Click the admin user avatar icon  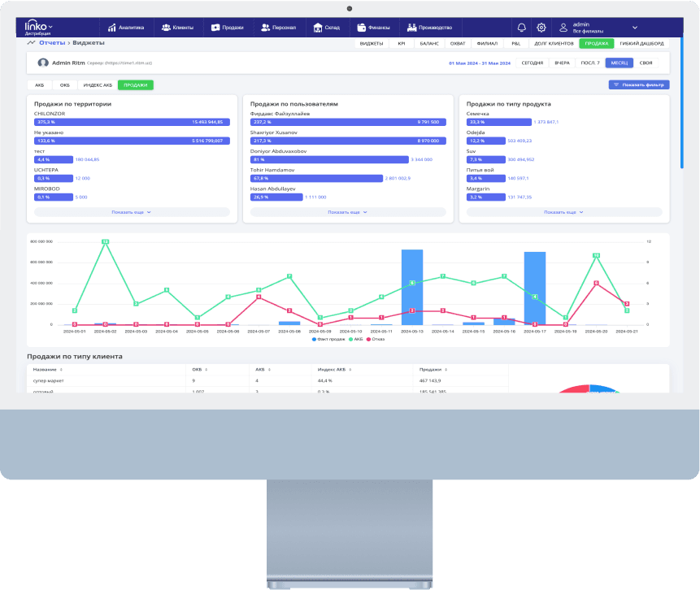coord(562,27)
